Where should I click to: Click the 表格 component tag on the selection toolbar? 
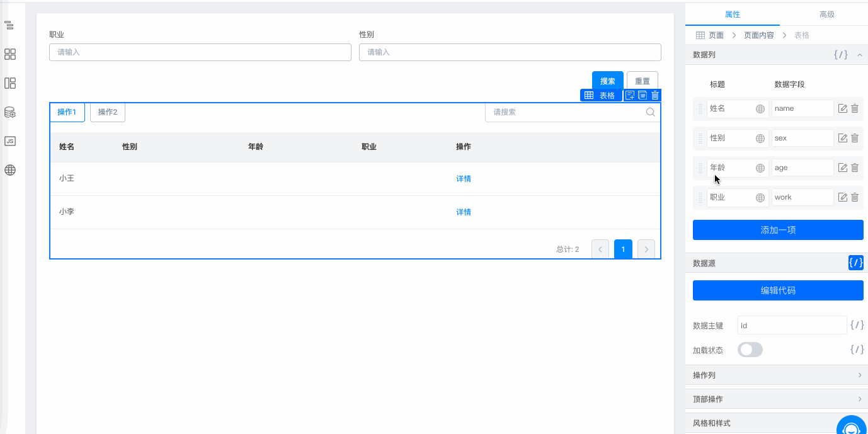coord(600,96)
